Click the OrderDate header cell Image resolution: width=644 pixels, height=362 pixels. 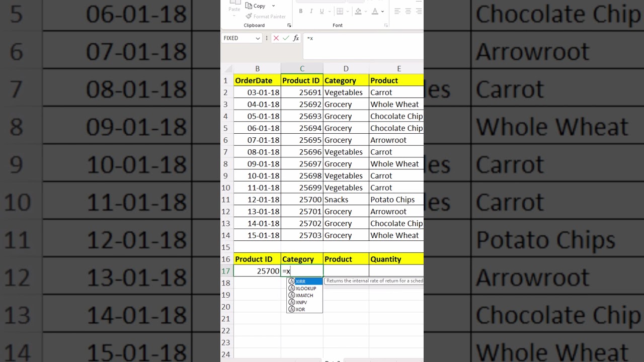click(257, 80)
